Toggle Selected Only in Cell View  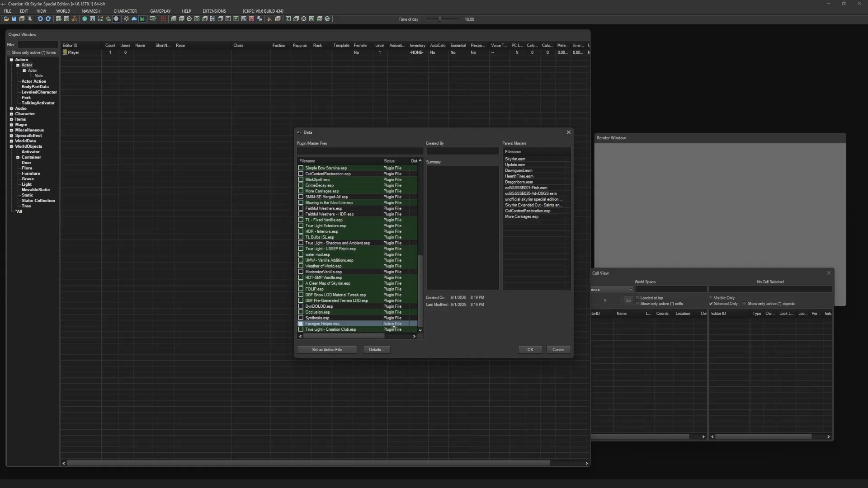pos(711,304)
